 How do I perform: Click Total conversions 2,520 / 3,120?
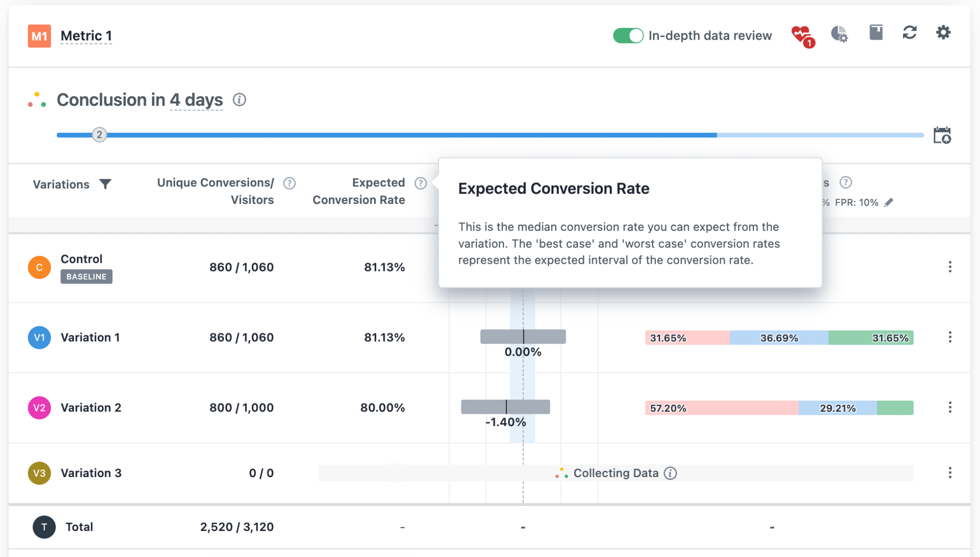point(237,527)
